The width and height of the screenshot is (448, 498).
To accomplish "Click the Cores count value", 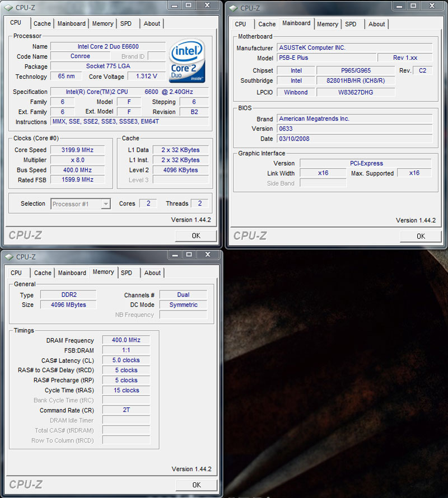I will click(148, 204).
